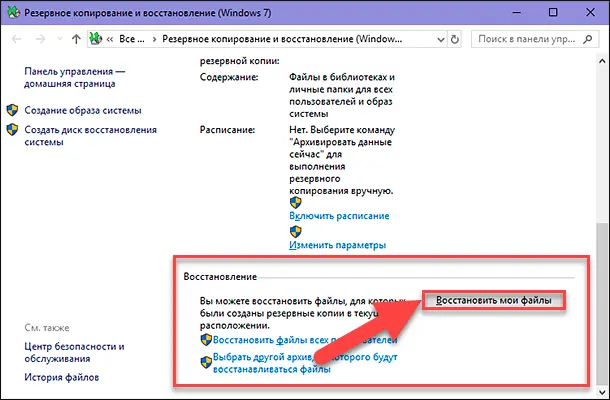Click the «Все ...» breadcrumb segment
The height and width of the screenshot is (400, 610).
[132, 39]
